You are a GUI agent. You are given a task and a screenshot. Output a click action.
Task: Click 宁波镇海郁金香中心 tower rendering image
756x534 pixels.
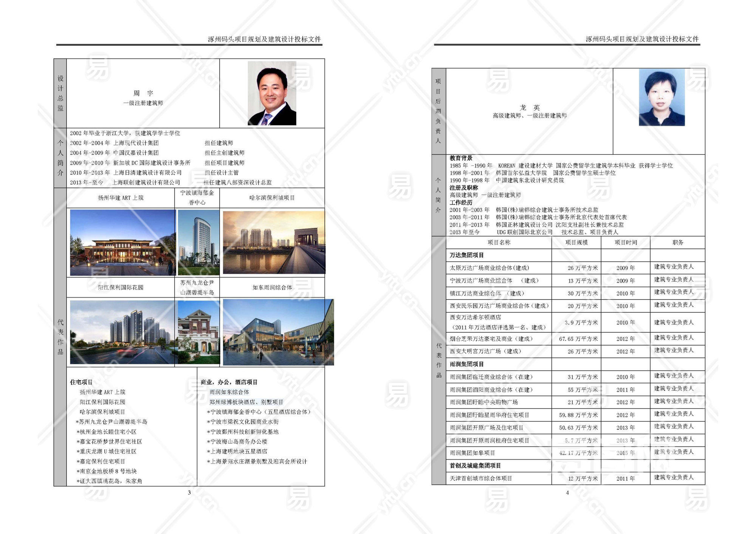(x=198, y=242)
